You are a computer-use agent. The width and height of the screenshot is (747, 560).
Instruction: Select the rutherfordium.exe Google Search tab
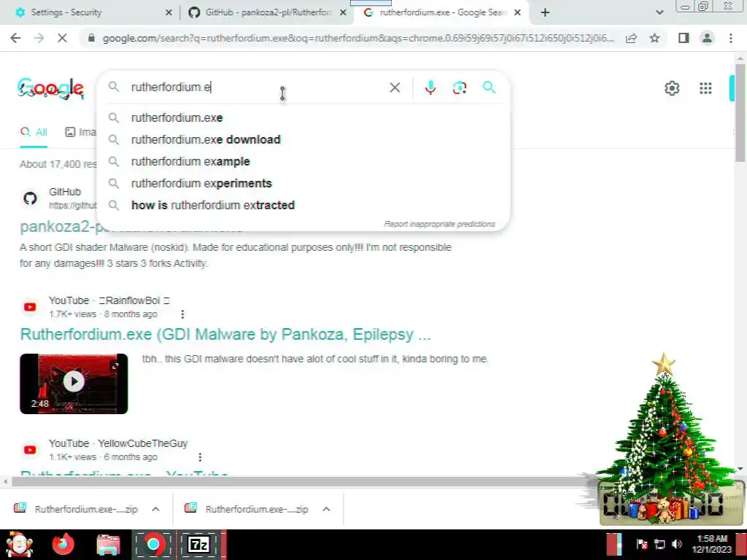point(441,13)
